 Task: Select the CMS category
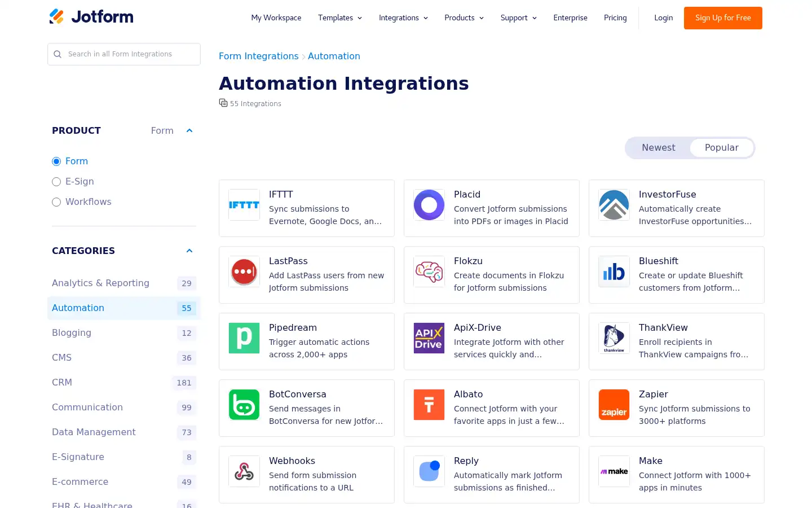coord(124,358)
